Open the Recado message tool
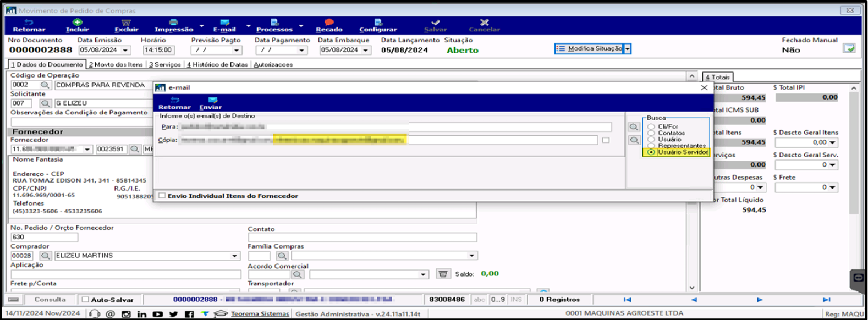Viewport: 868px width, 320px height. (x=329, y=25)
